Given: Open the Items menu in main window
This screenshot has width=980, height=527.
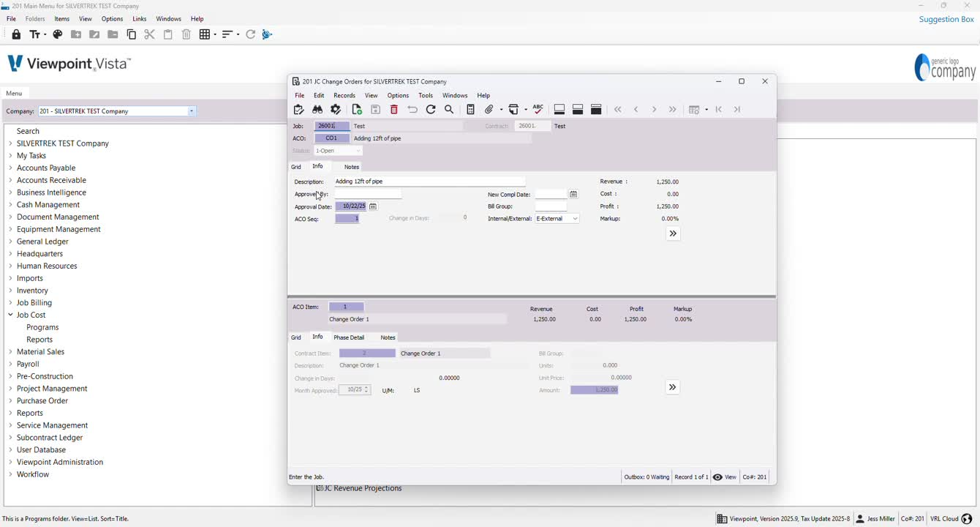Looking at the screenshot, I should tap(62, 19).
